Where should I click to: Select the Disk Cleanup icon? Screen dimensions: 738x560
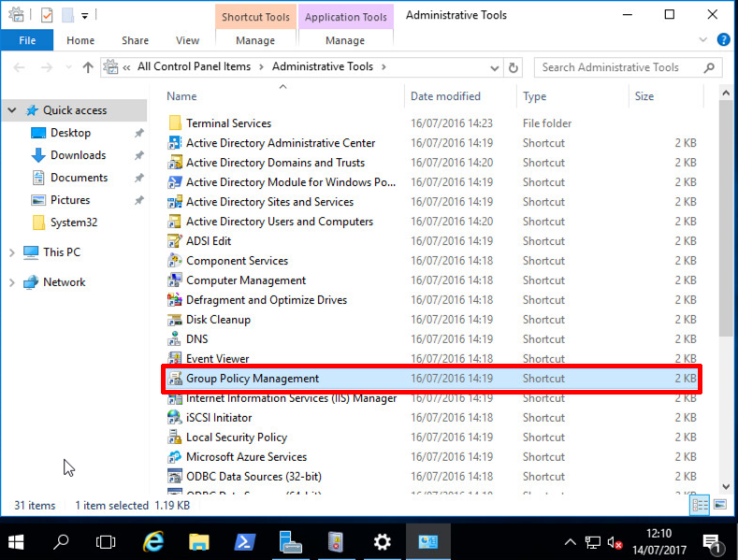tap(175, 320)
